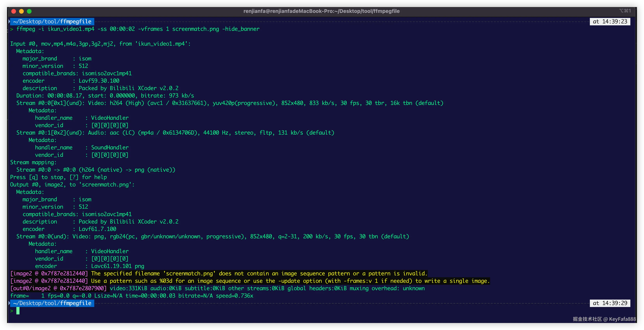Click the frame= 1 fps status line
The width and height of the screenshot is (644, 330).
131,296
